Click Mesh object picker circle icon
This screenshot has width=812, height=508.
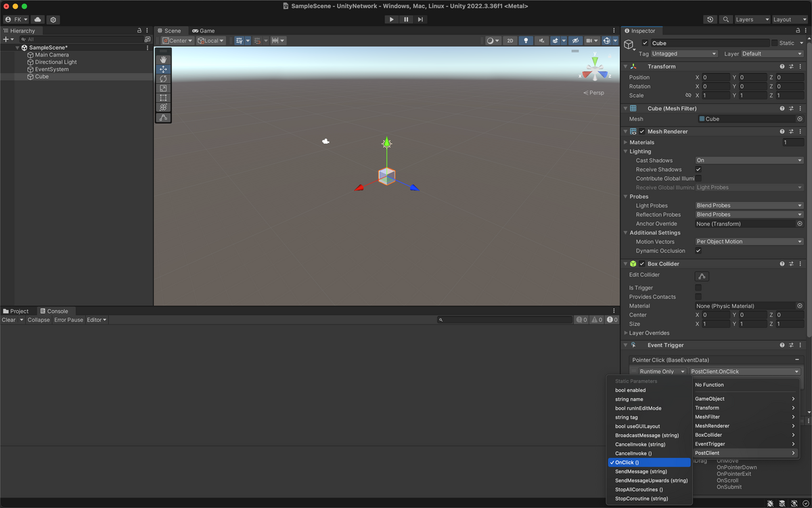tap(800, 119)
